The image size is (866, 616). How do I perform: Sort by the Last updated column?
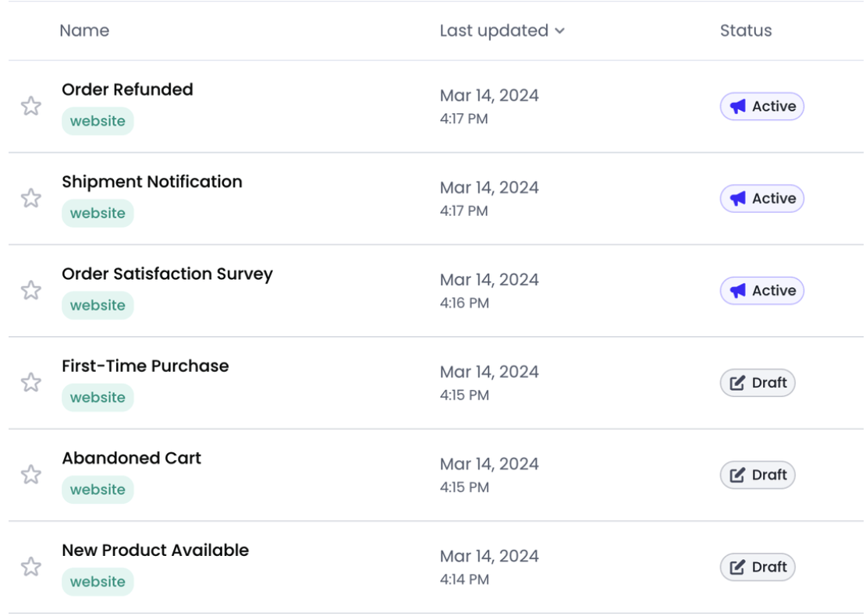494,30
